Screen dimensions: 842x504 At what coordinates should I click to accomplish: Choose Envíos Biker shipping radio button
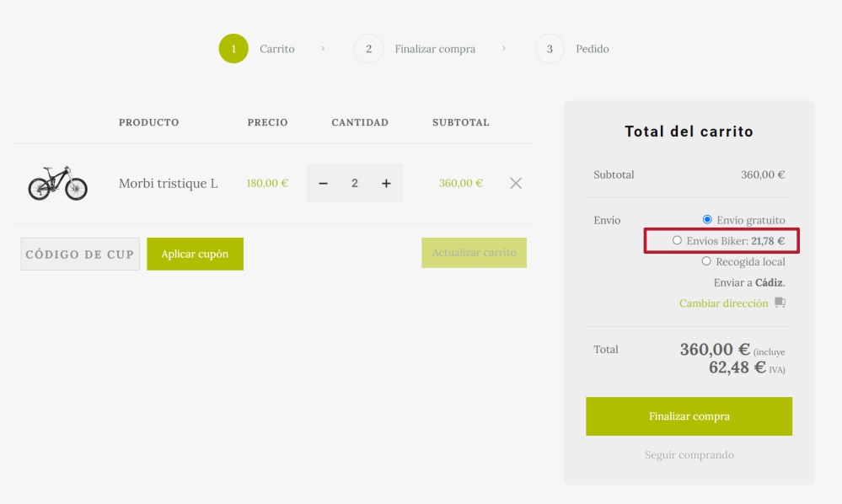click(677, 240)
